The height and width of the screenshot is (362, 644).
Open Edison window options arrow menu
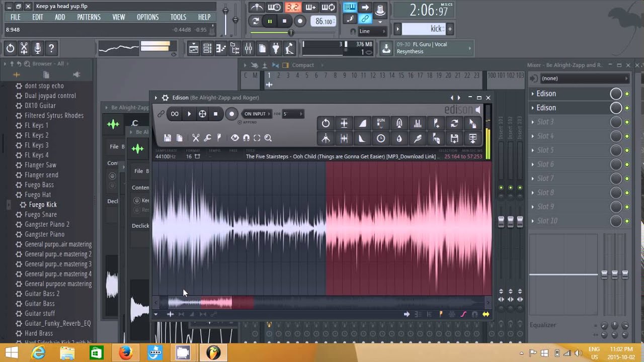pos(156,98)
